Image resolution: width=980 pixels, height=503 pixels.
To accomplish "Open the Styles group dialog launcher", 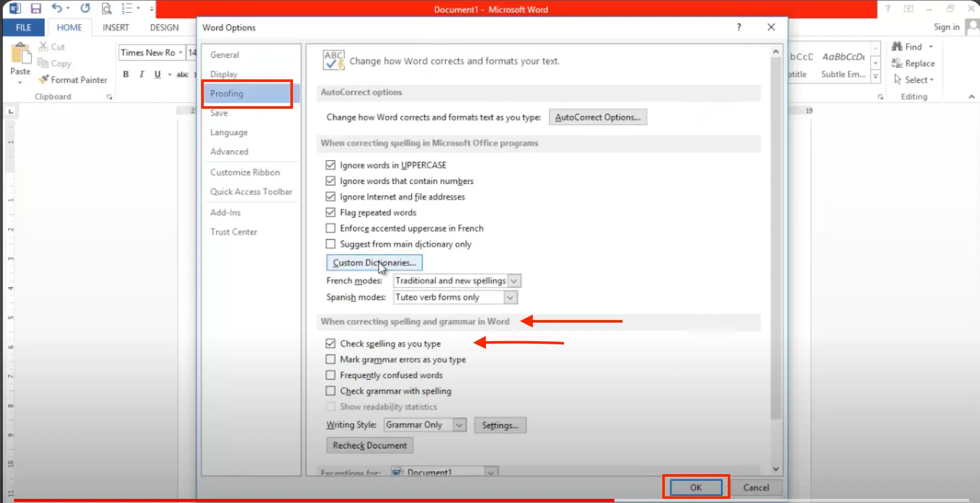I will [880, 97].
